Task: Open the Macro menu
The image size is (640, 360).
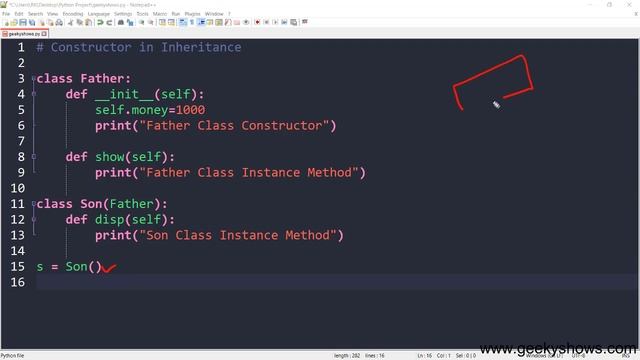Action: (160, 14)
